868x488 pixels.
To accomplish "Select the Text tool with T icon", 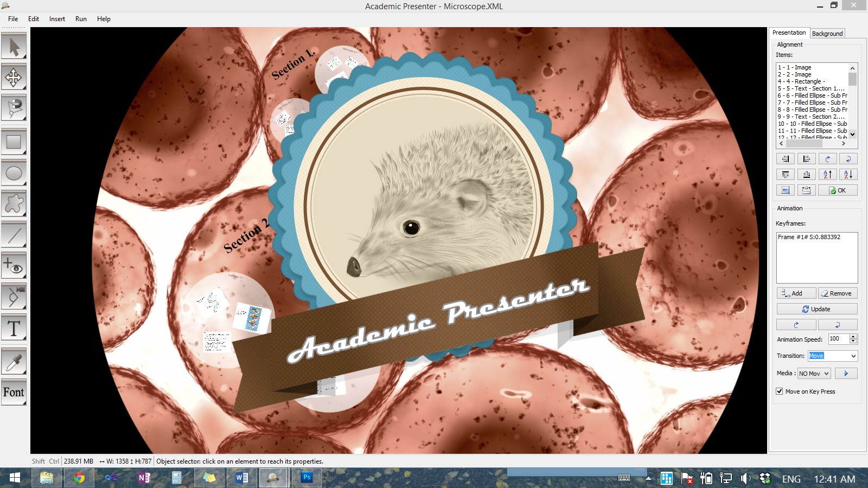I will pos(14,329).
